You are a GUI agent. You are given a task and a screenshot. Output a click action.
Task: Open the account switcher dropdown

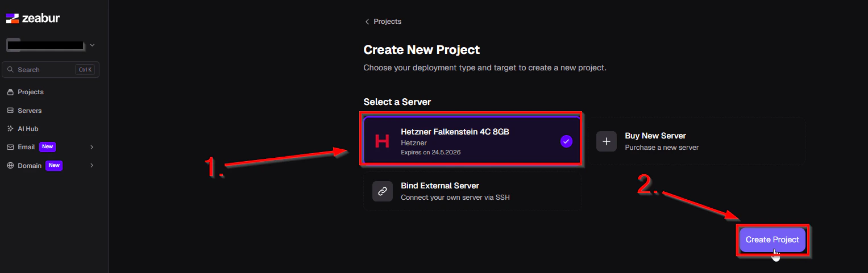pos(50,45)
